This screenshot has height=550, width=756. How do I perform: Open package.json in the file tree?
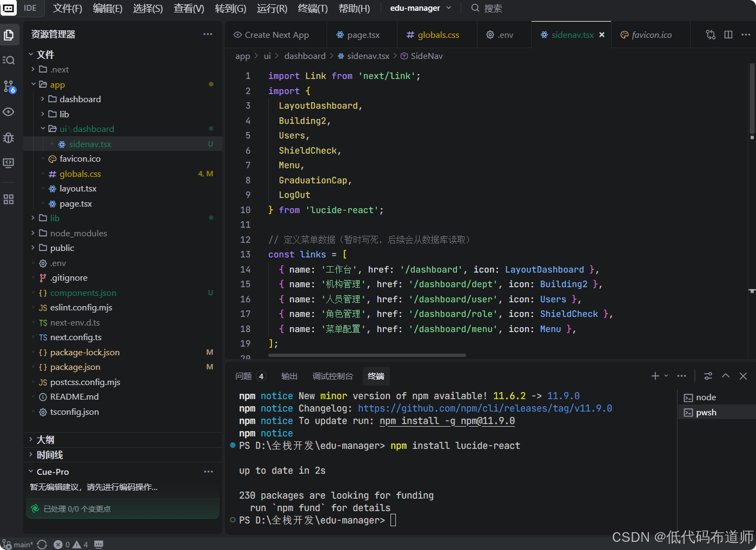click(123, 367)
